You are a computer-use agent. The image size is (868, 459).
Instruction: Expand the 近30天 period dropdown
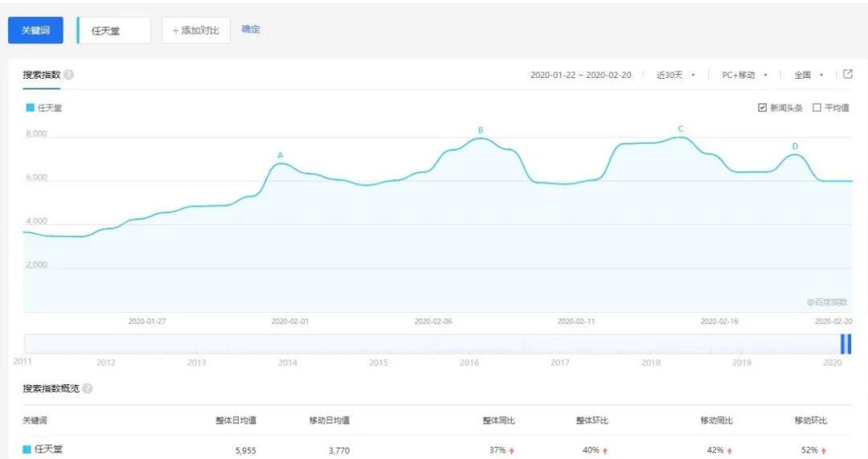[x=675, y=75]
